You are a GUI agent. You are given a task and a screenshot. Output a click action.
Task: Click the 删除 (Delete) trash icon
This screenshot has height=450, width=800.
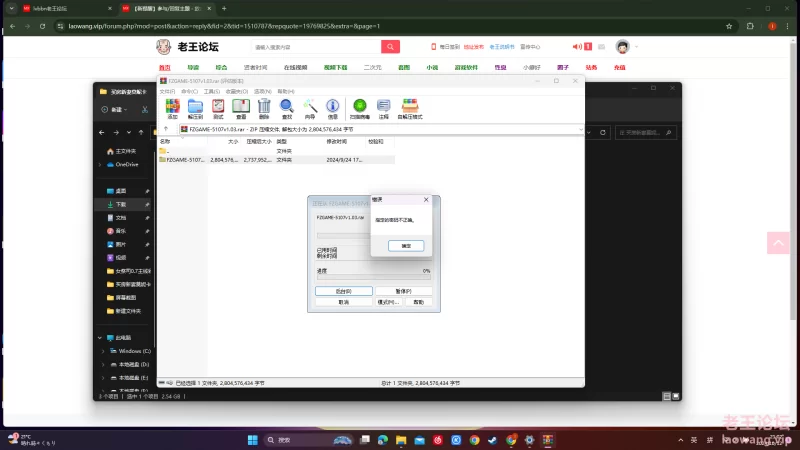pos(264,109)
